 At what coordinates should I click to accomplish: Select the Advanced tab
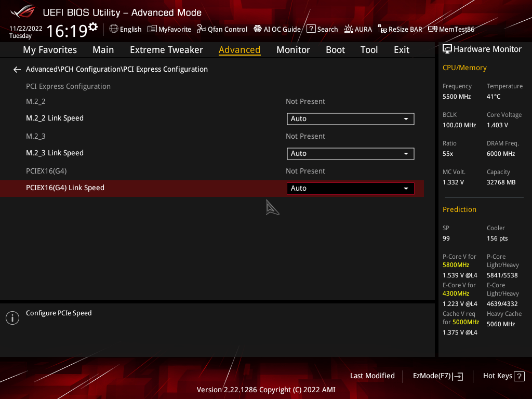tap(240, 50)
